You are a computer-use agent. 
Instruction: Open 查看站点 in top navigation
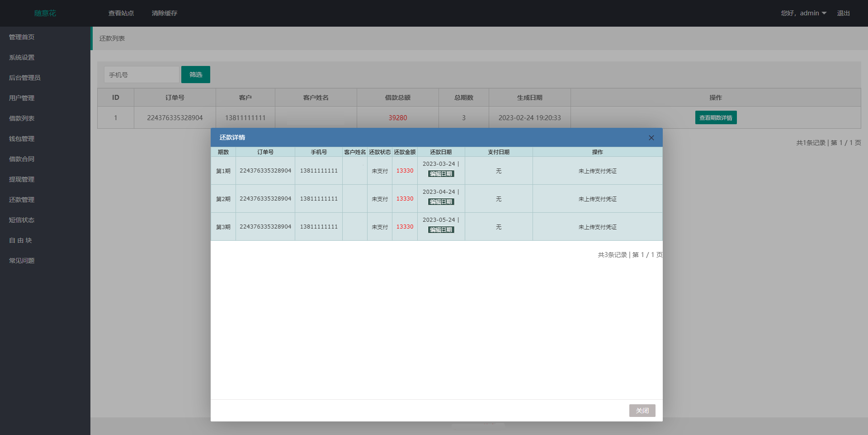(121, 13)
